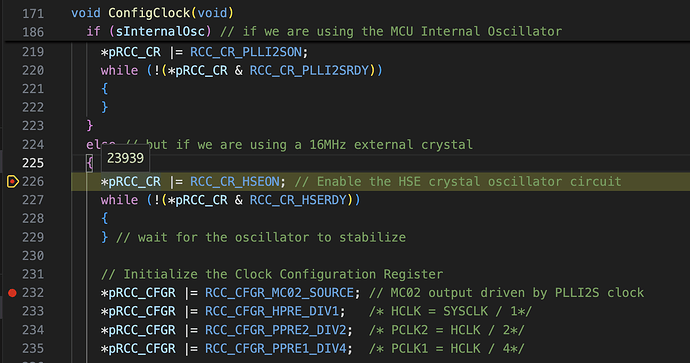Click the hover tooltip showing 23939
690x363 pixels.
[x=125, y=158]
